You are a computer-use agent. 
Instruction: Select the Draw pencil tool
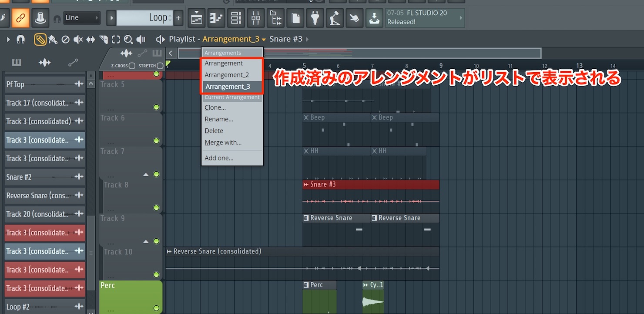pyautogui.click(x=40, y=40)
